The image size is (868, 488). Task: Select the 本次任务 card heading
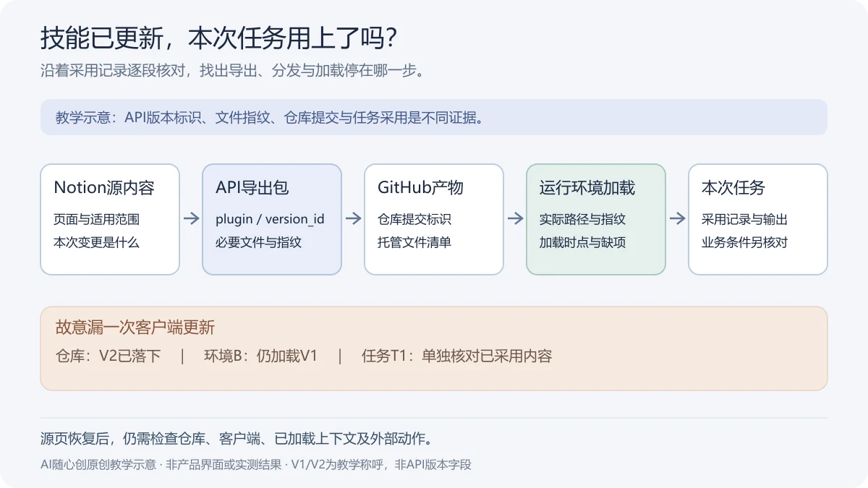[x=733, y=188]
